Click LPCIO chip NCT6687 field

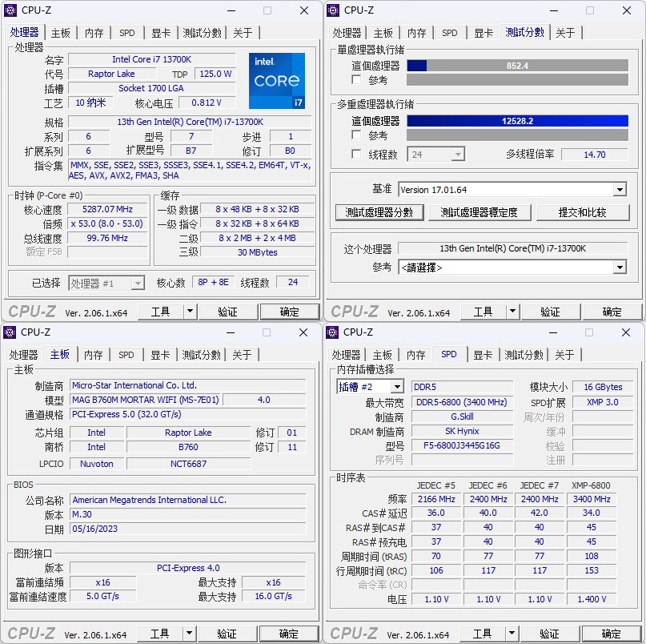(x=188, y=464)
